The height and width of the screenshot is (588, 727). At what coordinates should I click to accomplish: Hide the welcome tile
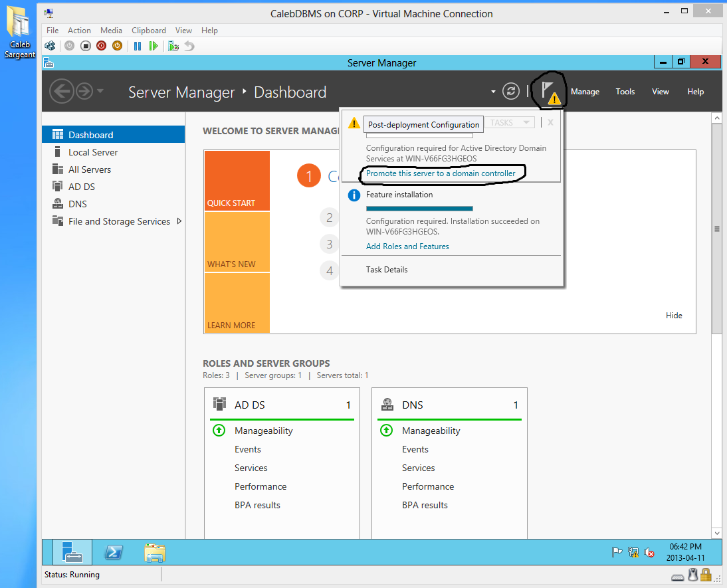[674, 316]
